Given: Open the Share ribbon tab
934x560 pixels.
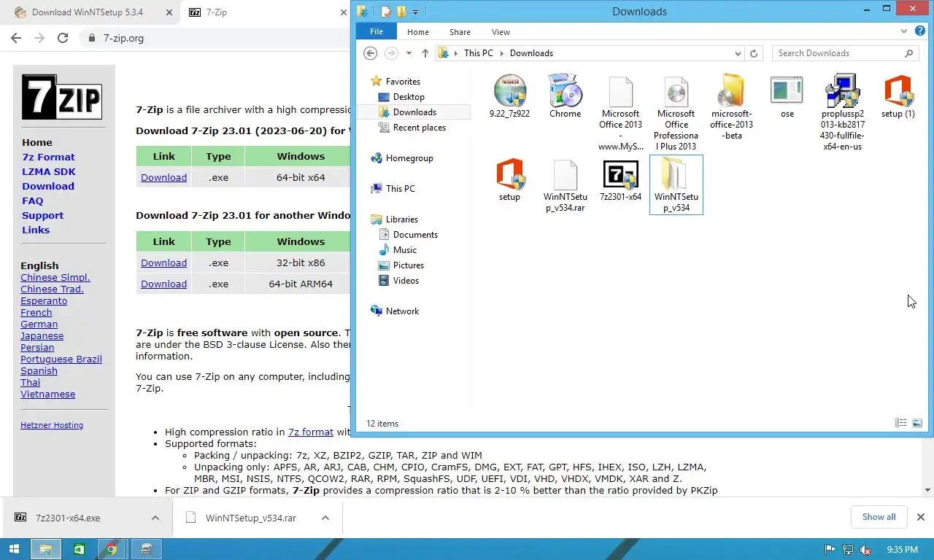Looking at the screenshot, I should 460,31.
